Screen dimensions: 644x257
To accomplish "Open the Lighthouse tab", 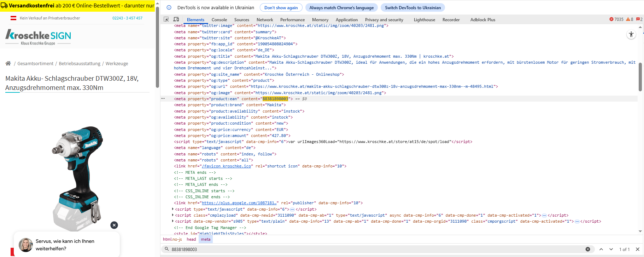I will [x=425, y=20].
